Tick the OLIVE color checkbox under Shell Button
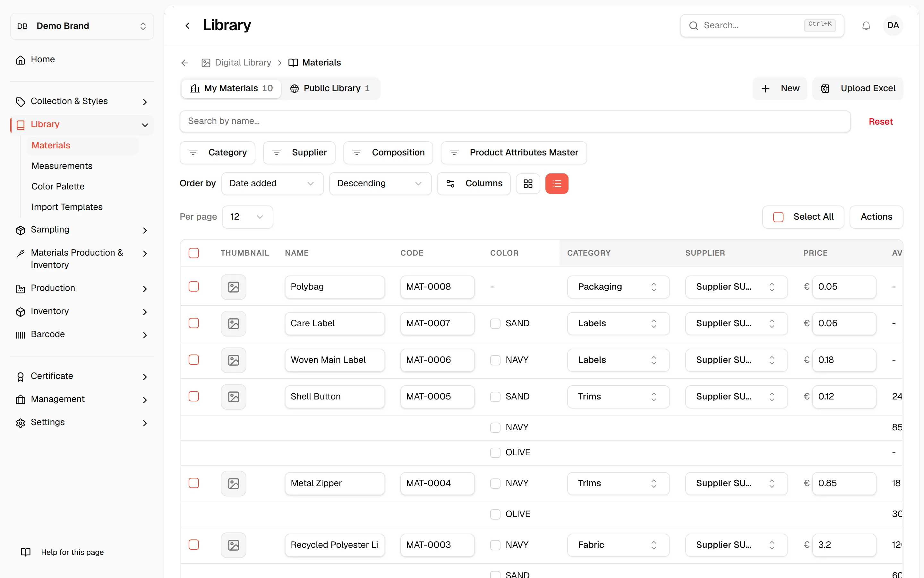Screen dimensions: 924x578 point(495,453)
